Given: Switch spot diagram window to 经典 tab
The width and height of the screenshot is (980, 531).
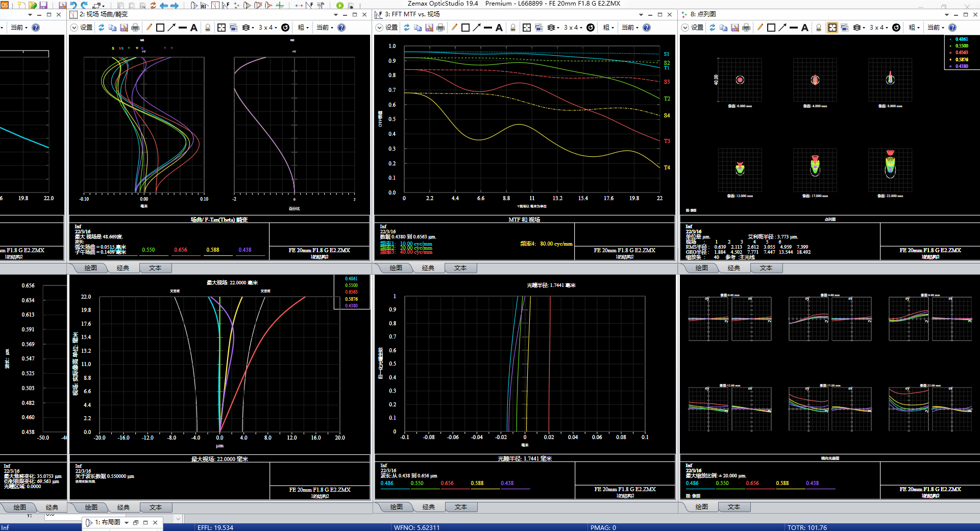Looking at the screenshot, I should point(734,268).
